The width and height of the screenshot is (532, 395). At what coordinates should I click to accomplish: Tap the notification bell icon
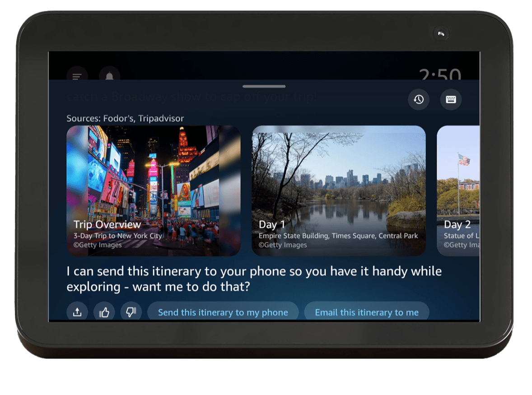(109, 75)
